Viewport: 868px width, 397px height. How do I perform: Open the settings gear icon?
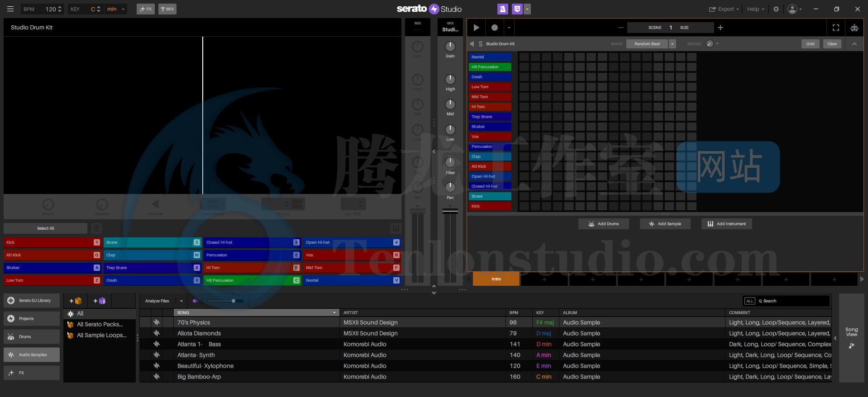[776, 9]
